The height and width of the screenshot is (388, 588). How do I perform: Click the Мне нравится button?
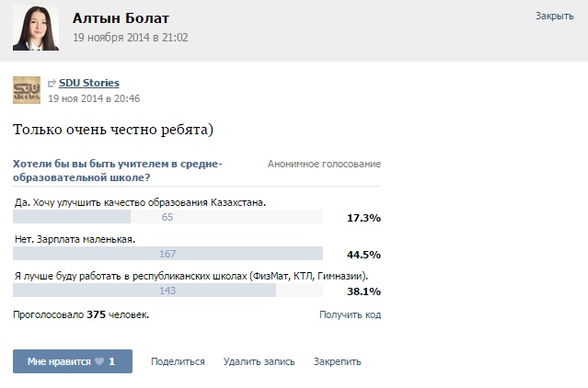click(73, 361)
